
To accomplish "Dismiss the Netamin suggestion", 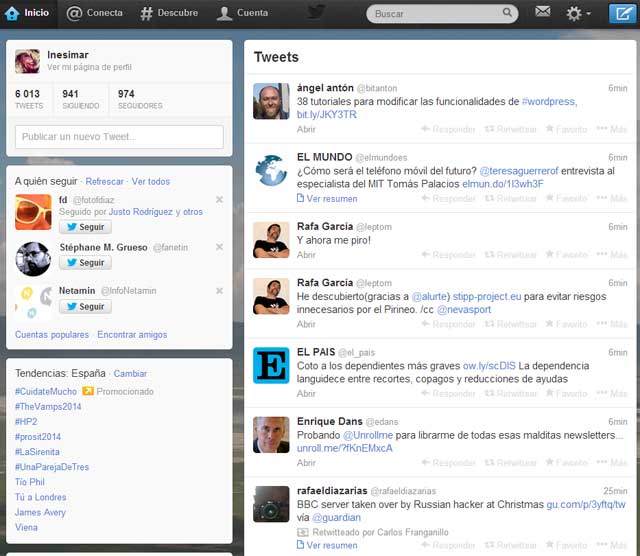I will click(x=219, y=291).
